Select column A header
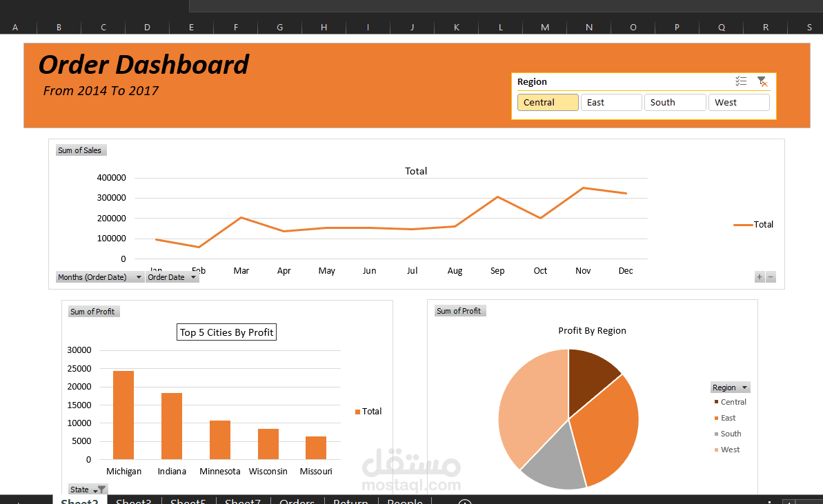The image size is (823, 504). [x=15, y=28]
